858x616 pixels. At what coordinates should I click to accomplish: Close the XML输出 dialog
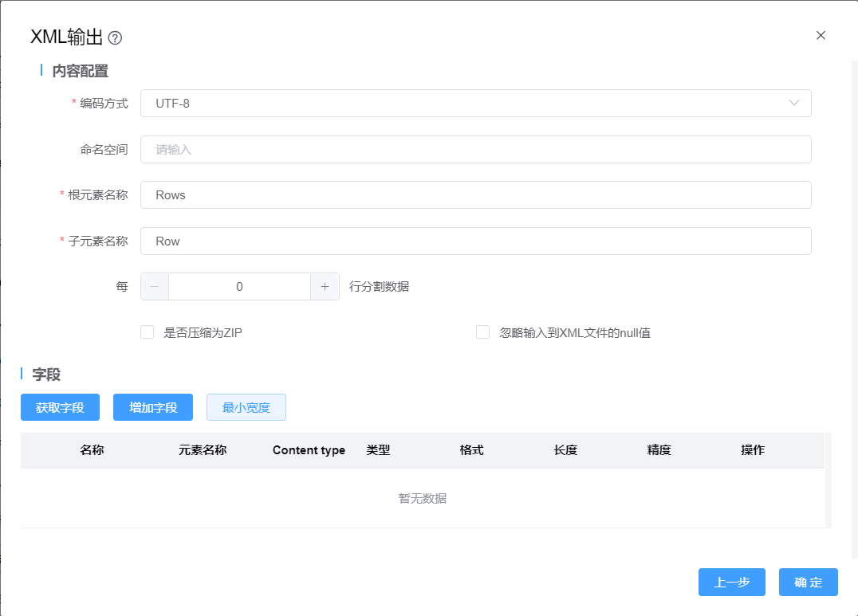point(821,35)
